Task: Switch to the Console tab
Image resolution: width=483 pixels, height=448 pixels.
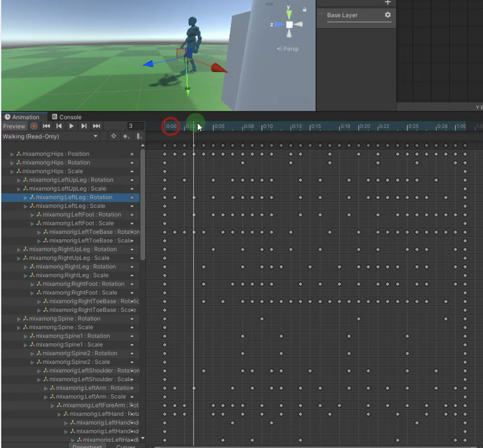Action: click(x=67, y=117)
